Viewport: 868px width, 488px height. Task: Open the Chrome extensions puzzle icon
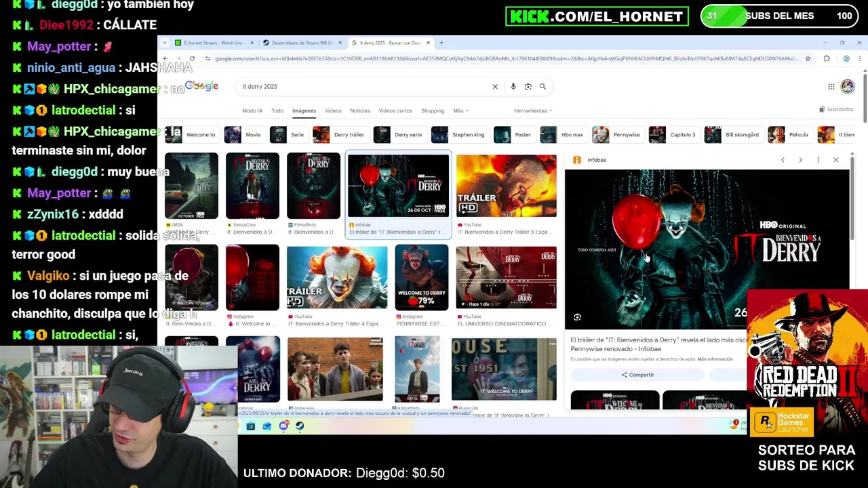[827, 59]
